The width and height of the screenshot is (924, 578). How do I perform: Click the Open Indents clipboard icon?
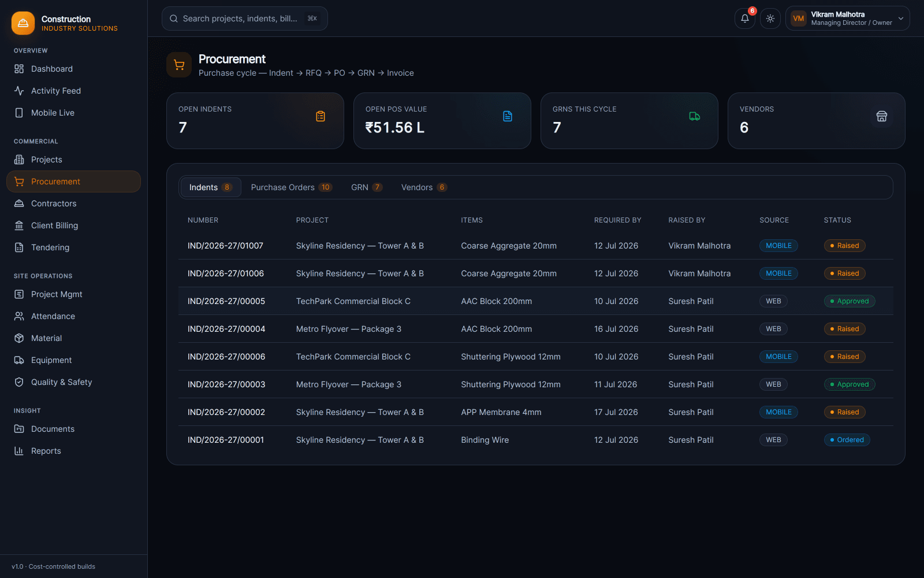[321, 116]
